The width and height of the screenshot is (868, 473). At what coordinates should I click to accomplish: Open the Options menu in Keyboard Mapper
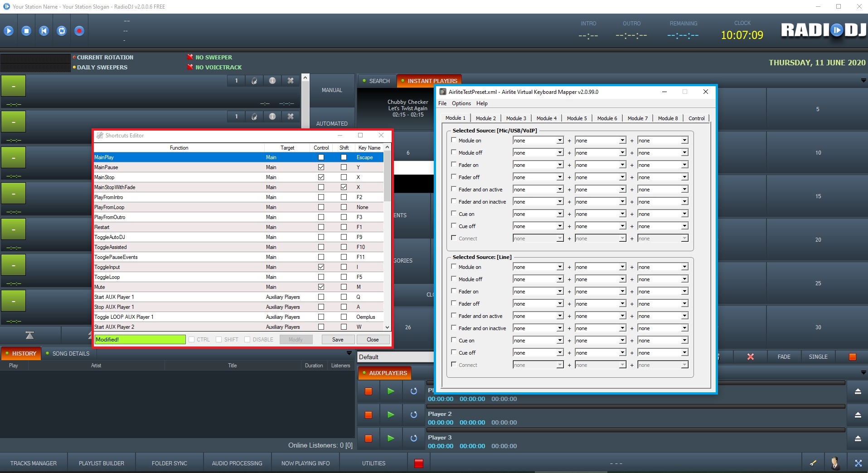[x=461, y=103]
